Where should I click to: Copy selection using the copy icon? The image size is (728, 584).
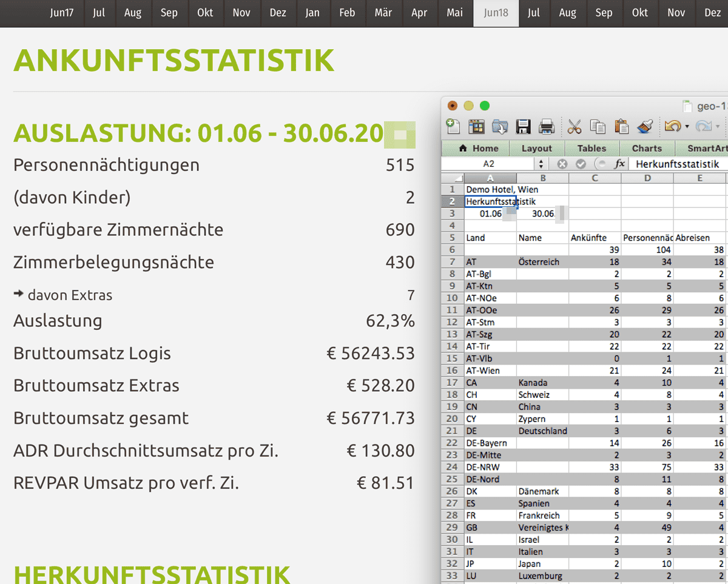[598, 126]
